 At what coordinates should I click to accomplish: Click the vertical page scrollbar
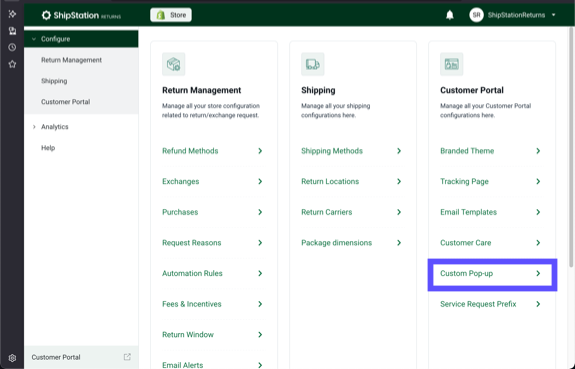click(x=571, y=147)
